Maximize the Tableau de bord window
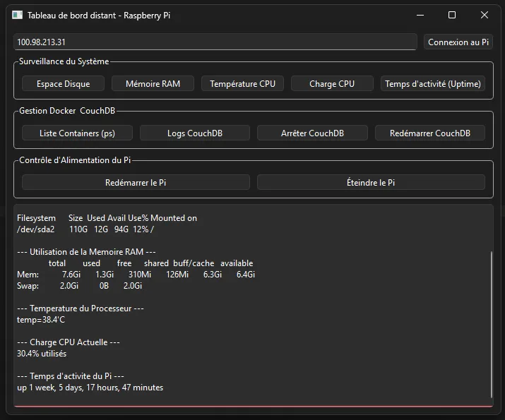Screen dimensions: 505x420 tap(452, 15)
